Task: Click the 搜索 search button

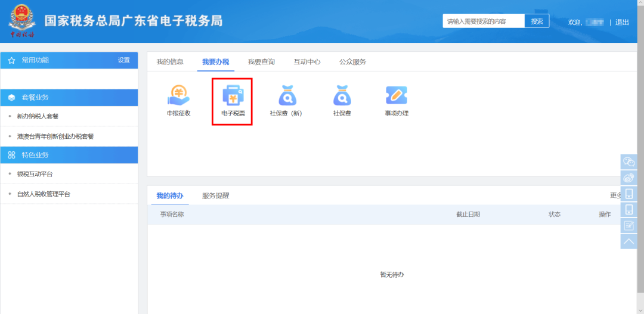Action: (537, 21)
